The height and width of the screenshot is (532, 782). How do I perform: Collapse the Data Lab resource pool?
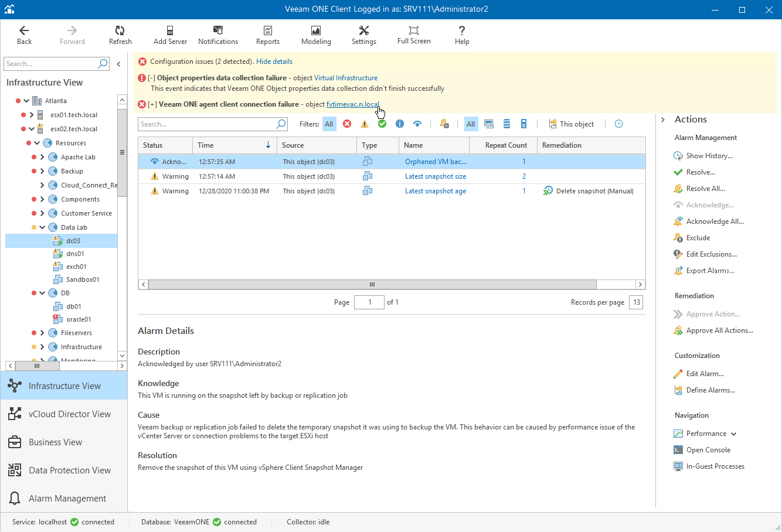tap(42, 227)
